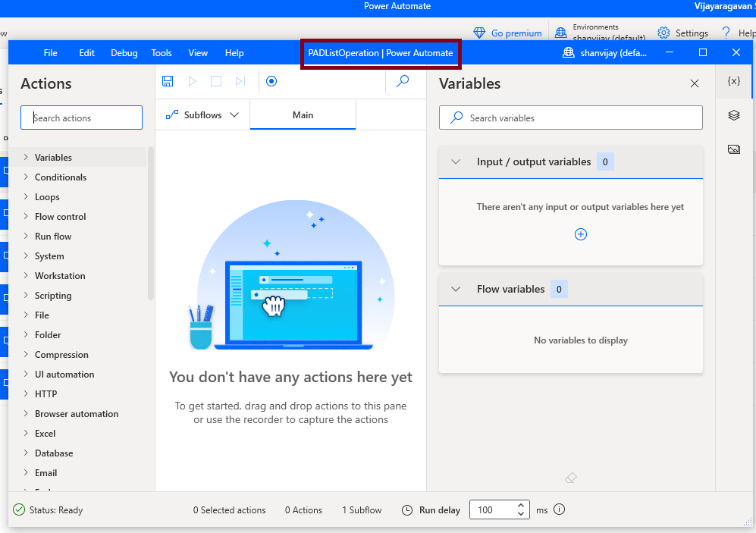Expand the Browser automation action group
The image size is (756, 533).
coord(26,413)
